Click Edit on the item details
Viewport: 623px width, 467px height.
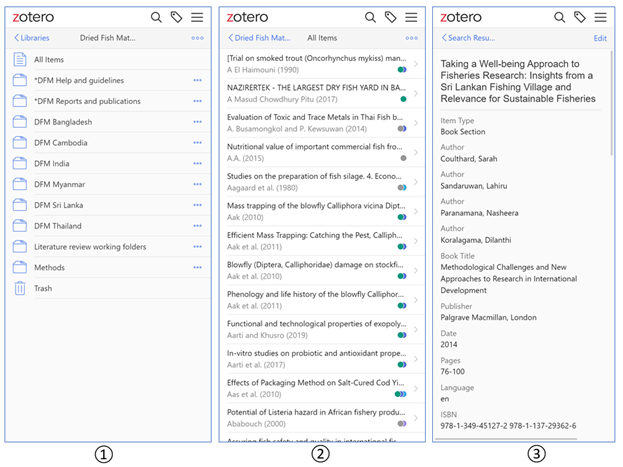tap(600, 38)
